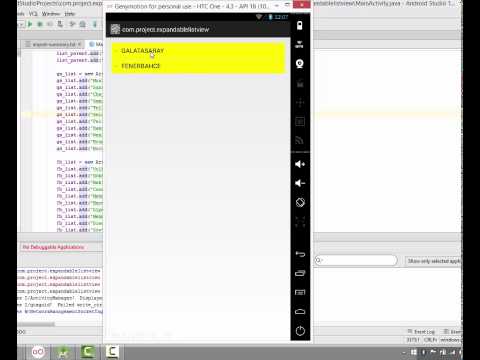Click the power button in Genymotion sidebar

point(300,331)
